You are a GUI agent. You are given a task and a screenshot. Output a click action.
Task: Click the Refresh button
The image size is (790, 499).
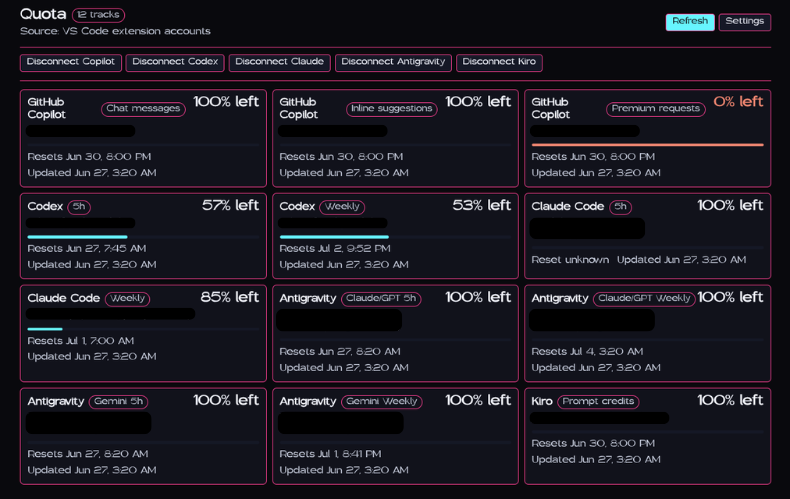pyautogui.click(x=690, y=22)
